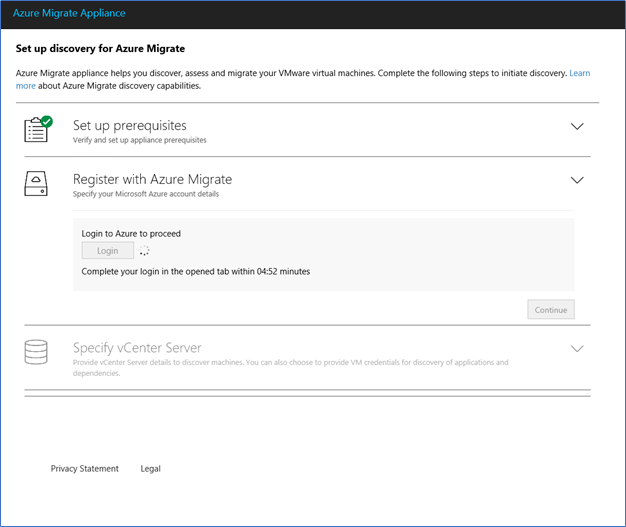Image resolution: width=626 pixels, height=527 pixels.
Task: Click the vCenter Server description text
Action: 290,368
